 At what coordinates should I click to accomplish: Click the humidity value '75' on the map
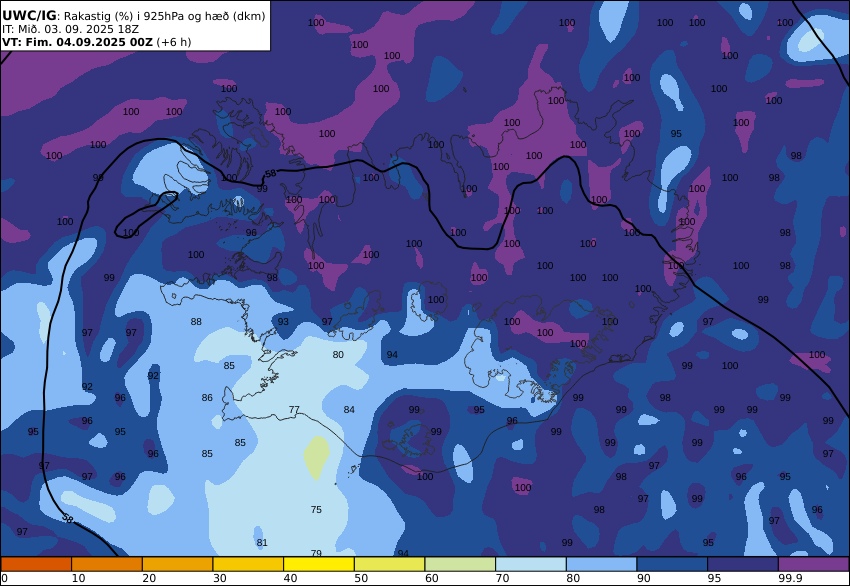click(x=317, y=509)
